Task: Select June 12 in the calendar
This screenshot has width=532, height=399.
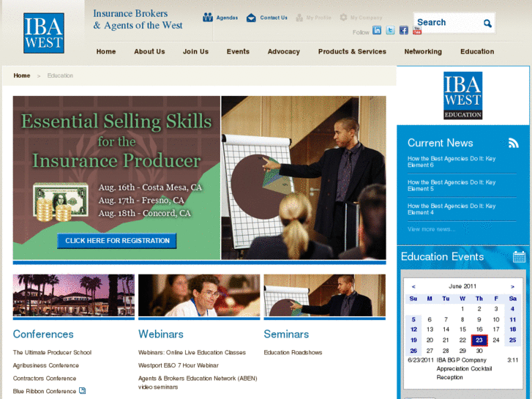Action: pyautogui.click(x=413, y=329)
